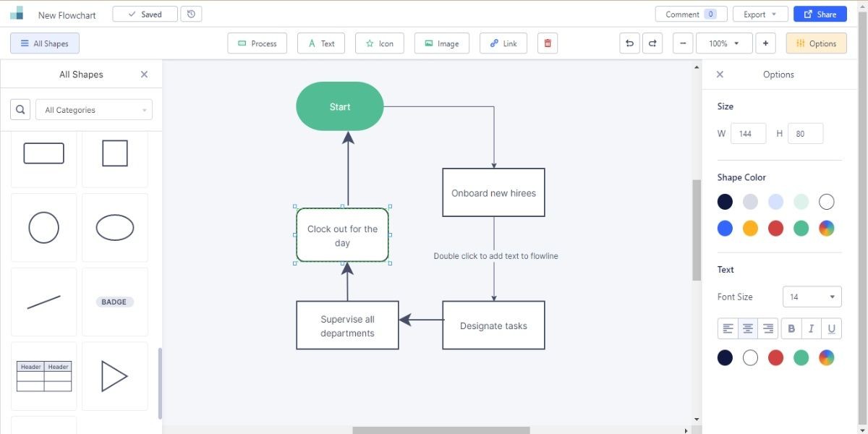Click the New Flowchart title
This screenshot has width=868, height=434.
[67, 15]
